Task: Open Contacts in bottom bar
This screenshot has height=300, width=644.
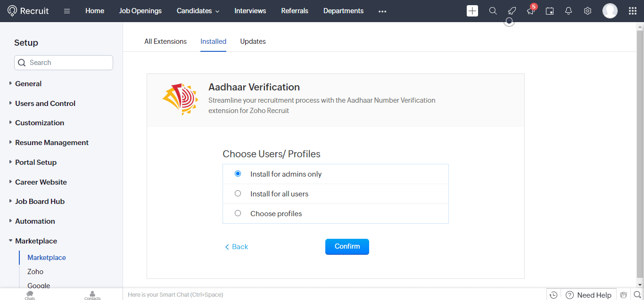Action: pos(92,295)
